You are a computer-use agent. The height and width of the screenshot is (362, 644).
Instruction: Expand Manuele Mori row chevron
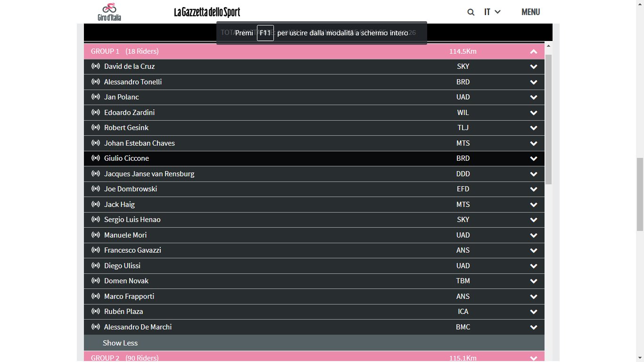point(533,235)
